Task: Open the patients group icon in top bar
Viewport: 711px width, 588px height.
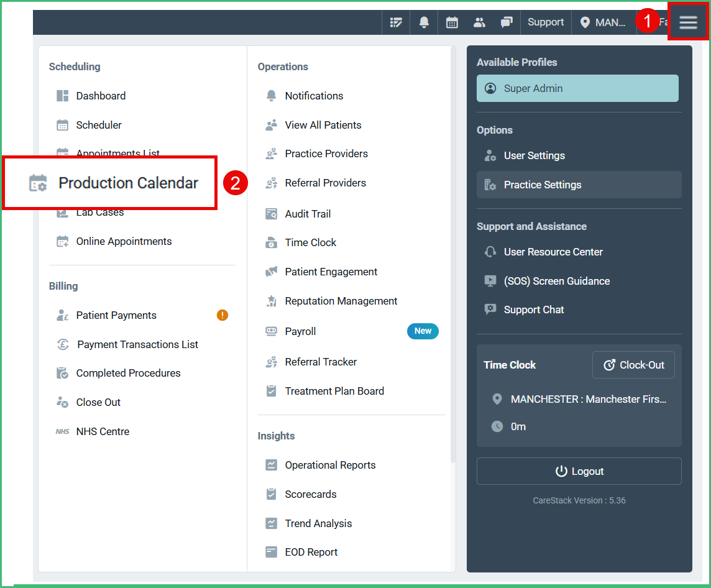Action: coord(479,22)
